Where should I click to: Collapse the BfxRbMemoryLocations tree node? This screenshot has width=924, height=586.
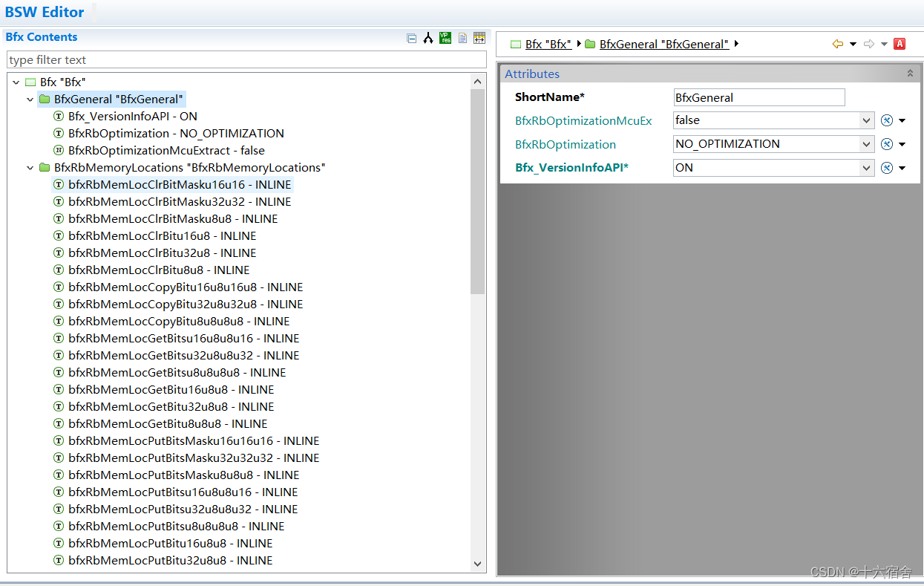[30, 167]
